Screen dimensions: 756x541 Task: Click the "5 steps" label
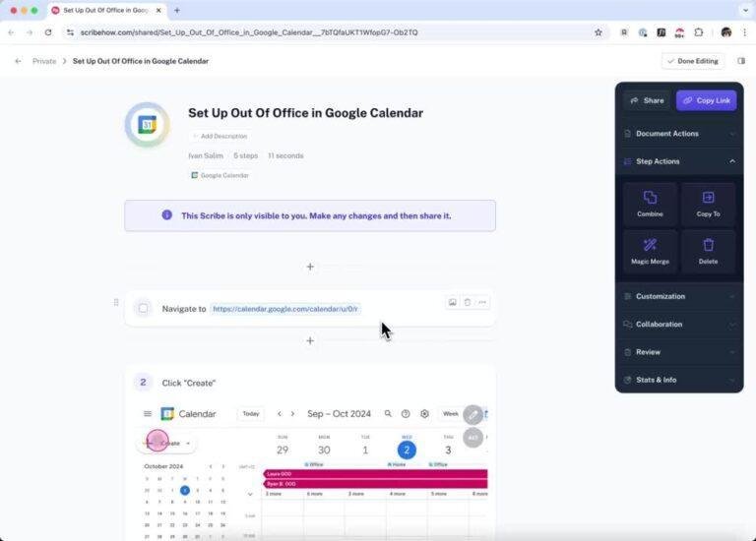point(245,155)
